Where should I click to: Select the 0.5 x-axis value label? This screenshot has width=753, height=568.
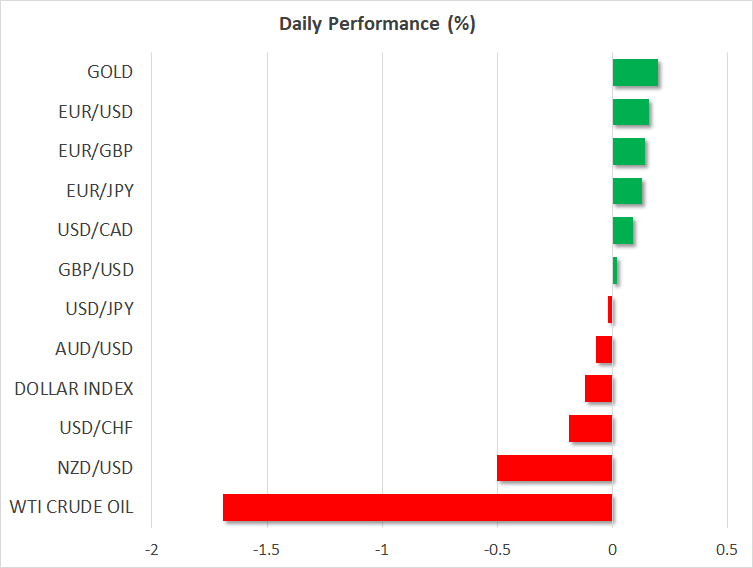click(727, 549)
